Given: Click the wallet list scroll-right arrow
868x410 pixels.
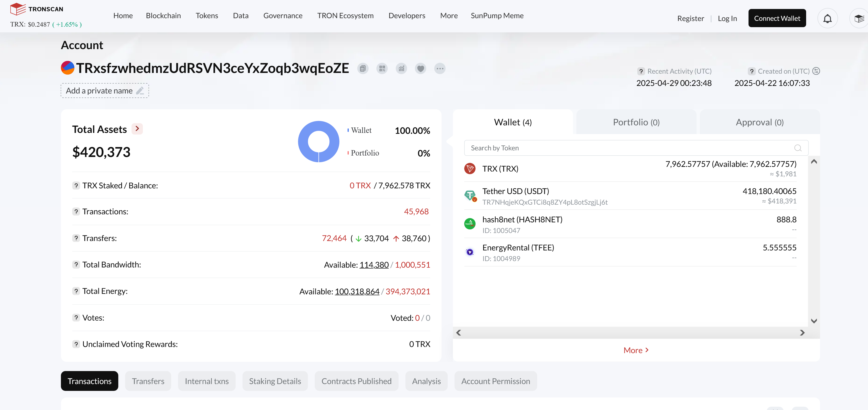Looking at the screenshot, I should click(802, 333).
